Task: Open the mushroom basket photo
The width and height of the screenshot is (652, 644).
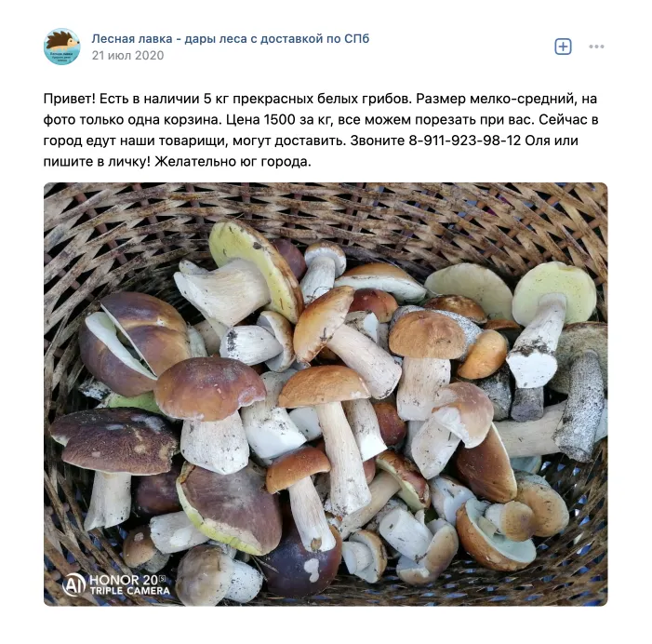Action: point(326,394)
